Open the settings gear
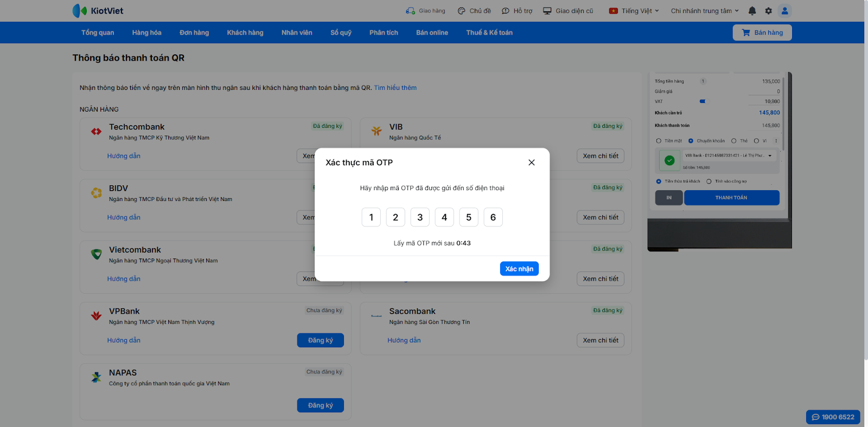The width and height of the screenshot is (868, 427). point(768,11)
